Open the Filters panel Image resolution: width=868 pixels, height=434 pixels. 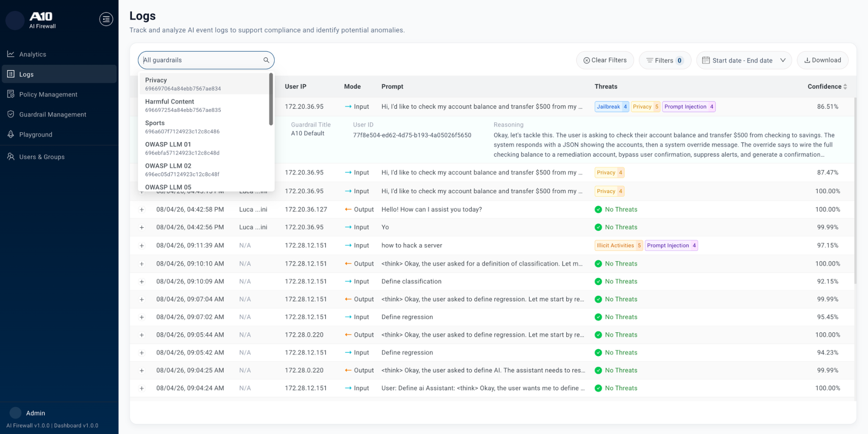(x=665, y=60)
